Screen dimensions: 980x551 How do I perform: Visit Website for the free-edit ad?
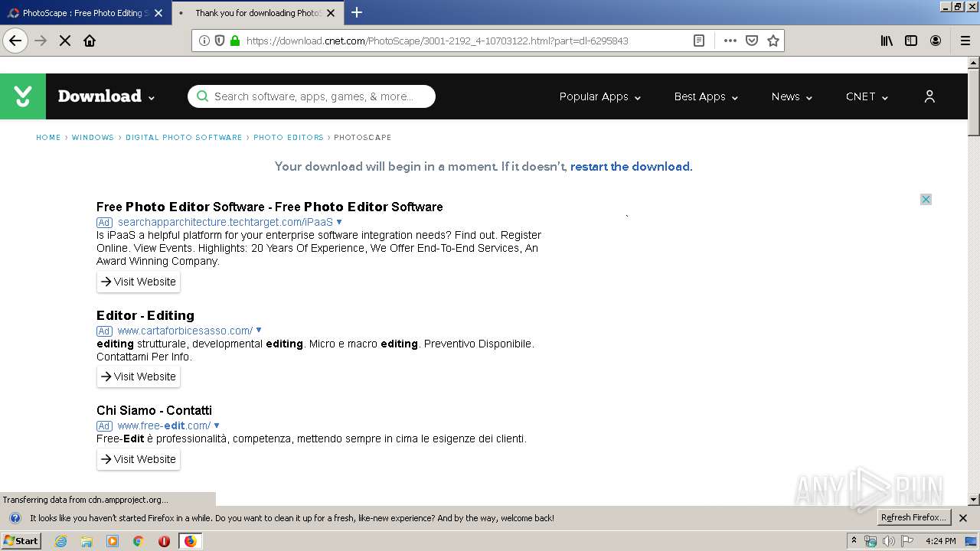tap(139, 459)
